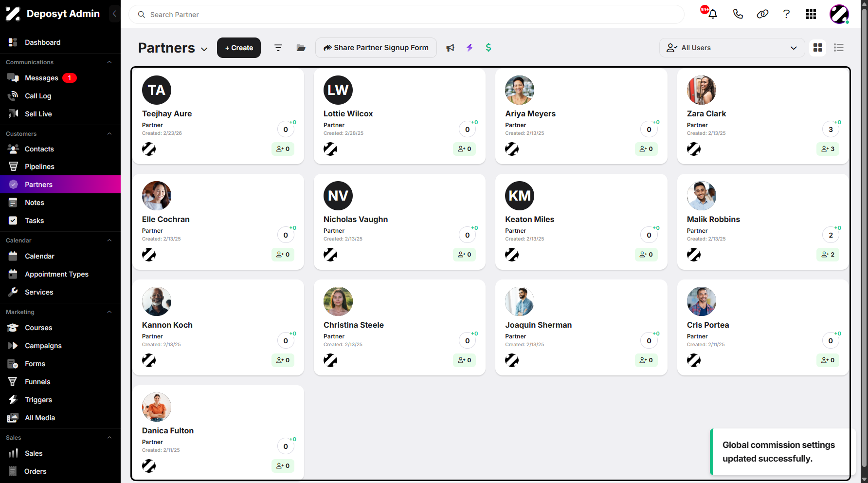
Task: Collapse the Customers section
Action: [x=109, y=134]
